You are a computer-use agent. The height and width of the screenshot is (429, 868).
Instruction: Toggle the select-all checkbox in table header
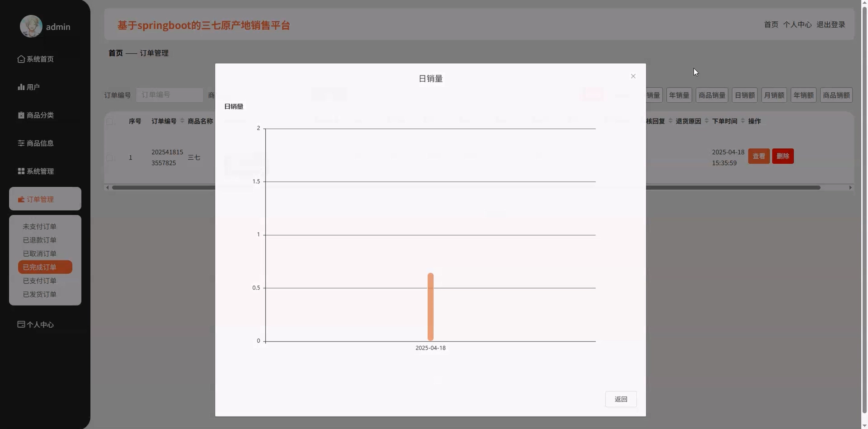[110, 122]
